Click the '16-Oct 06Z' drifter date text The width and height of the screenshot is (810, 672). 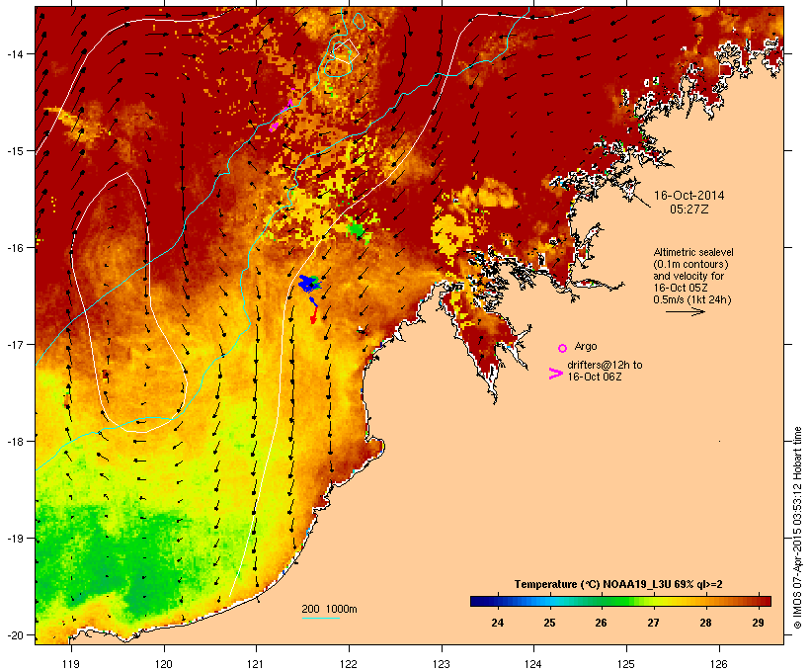tap(595, 377)
